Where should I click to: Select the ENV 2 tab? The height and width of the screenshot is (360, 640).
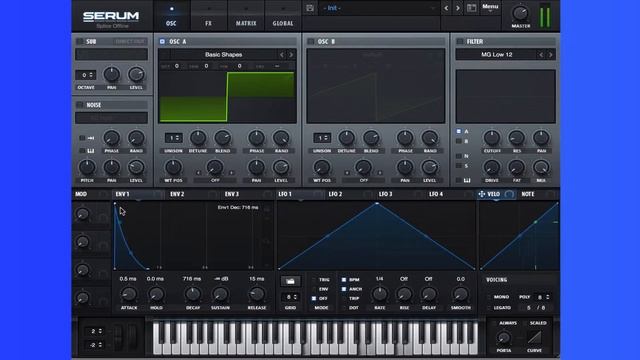[177, 194]
